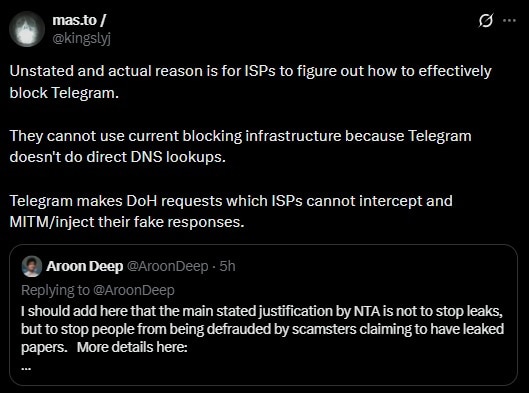Click the paragraph about direct DNS lookups
The height and width of the screenshot is (393, 529).
(240, 146)
